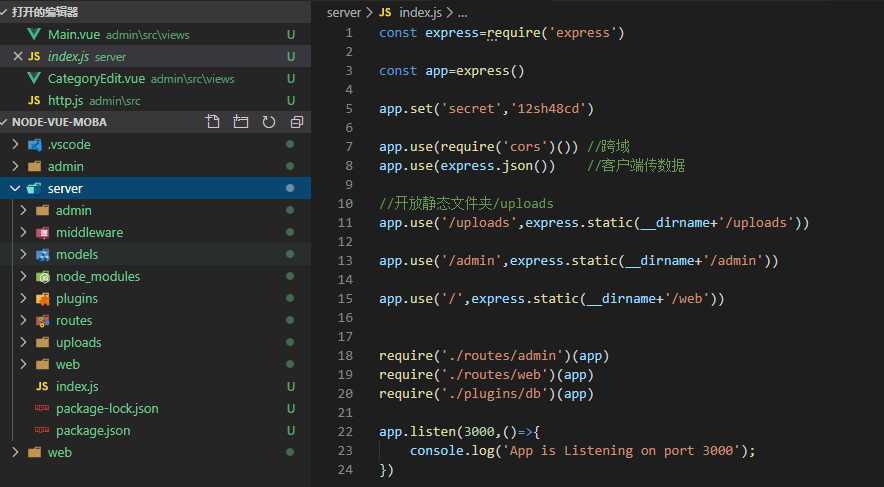884x487 pixels.
Task: Click line number 11 in the gutter
Action: [x=345, y=222]
